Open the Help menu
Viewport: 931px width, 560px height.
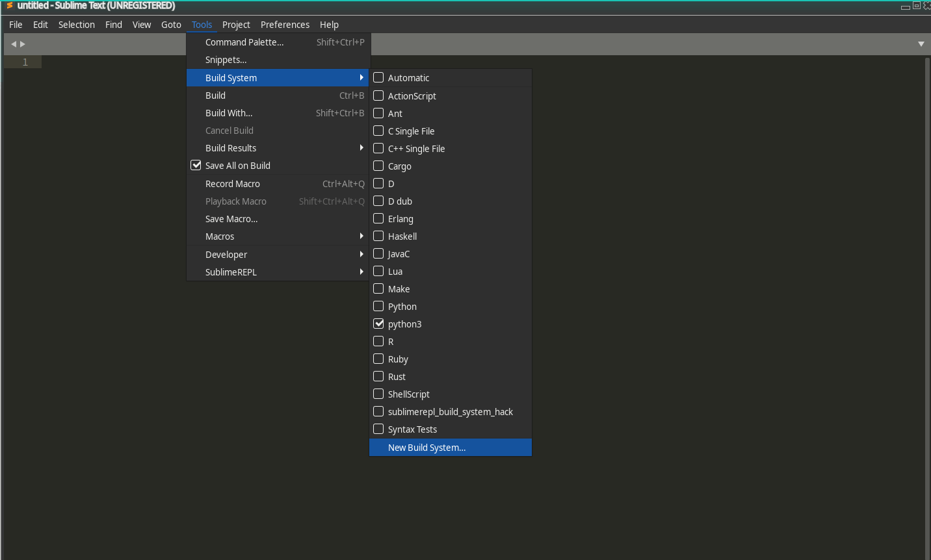329,25
